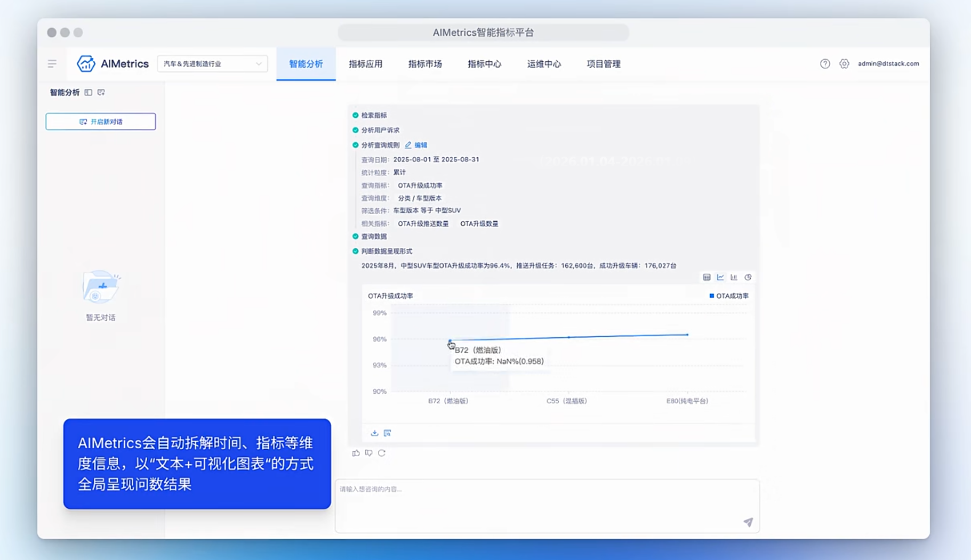The height and width of the screenshot is (560, 971).
Task: Switch the chart to bar chart view
Action: click(734, 277)
